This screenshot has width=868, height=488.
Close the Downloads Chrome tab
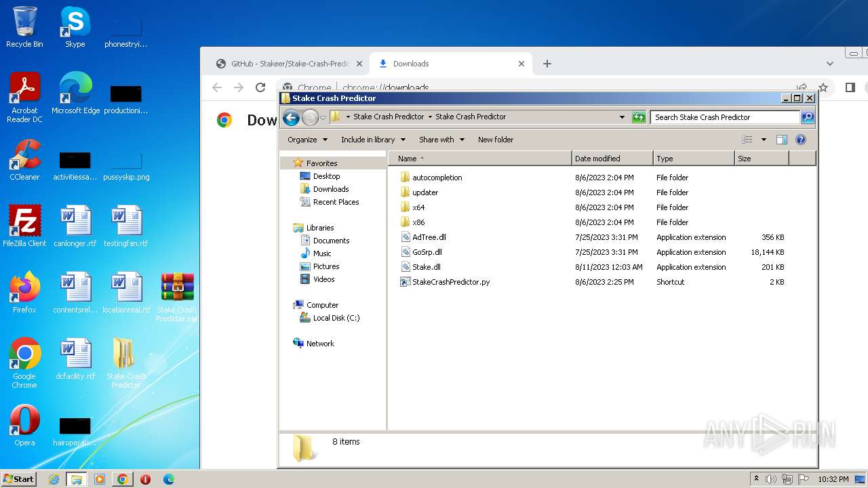pos(521,64)
